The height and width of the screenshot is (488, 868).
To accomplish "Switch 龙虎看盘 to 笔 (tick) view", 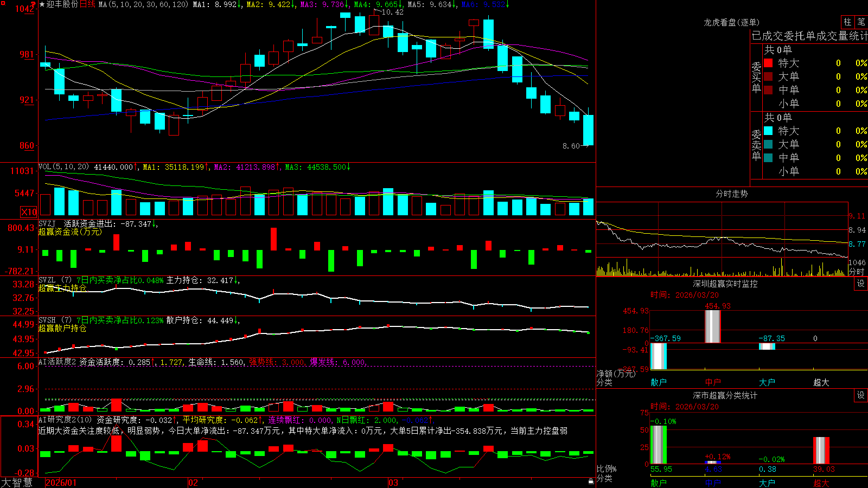I will coord(861,22).
